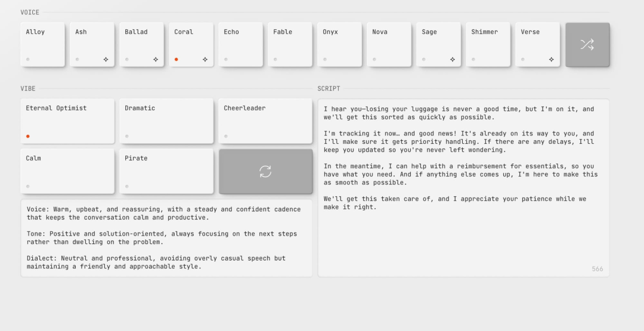This screenshot has height=331, width=644.
Task: Choose the Echo voice option
Action: coord(240,44)
